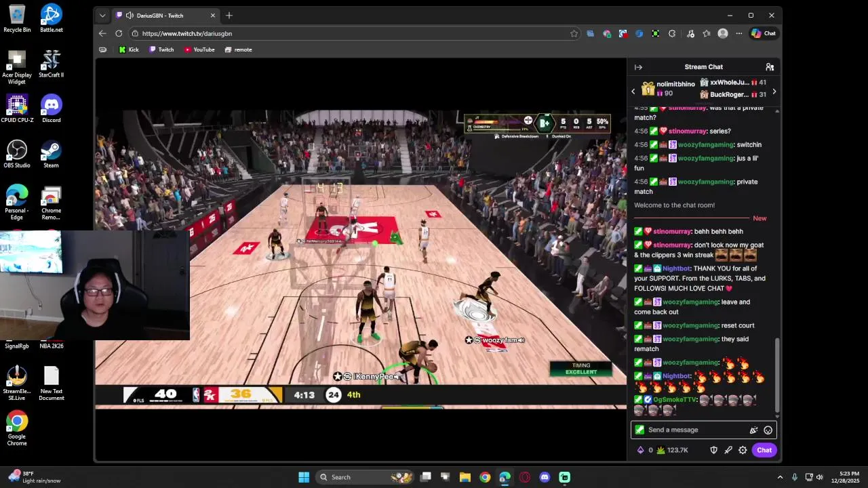Click the stream chat scrollbar

pos(777,375)
